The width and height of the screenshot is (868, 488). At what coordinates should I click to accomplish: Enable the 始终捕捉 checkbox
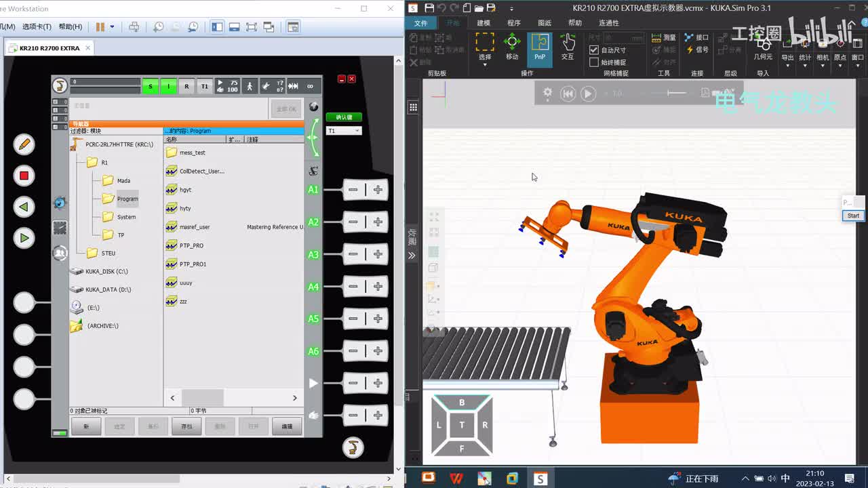[594, 62]
